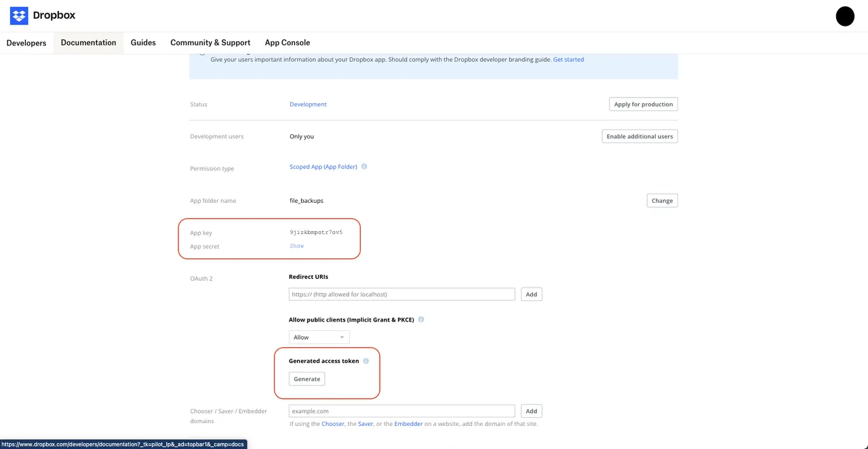Viewport: 868px width, 449px height.
Task: Open the Allow public clients dropdown
Action: pyautogui.click(x=319, y=337)
